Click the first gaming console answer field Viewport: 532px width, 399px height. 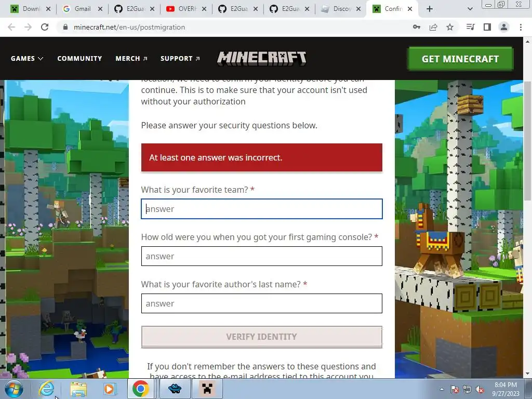262,256
